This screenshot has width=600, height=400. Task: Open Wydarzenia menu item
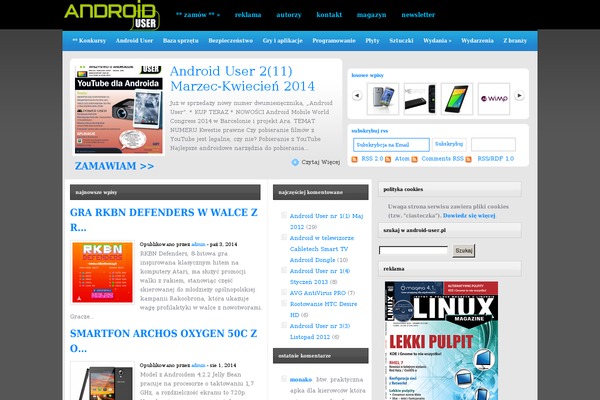(x=477, y=41)
